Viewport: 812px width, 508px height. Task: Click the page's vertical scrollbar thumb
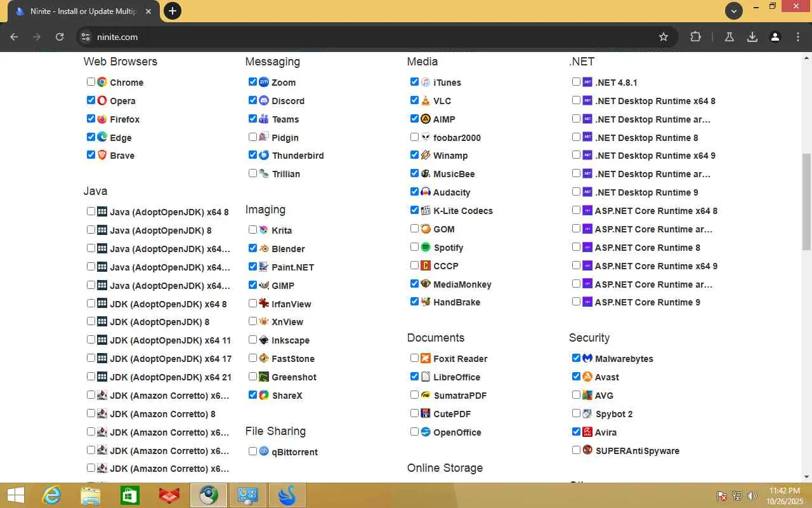click(807, 202)
